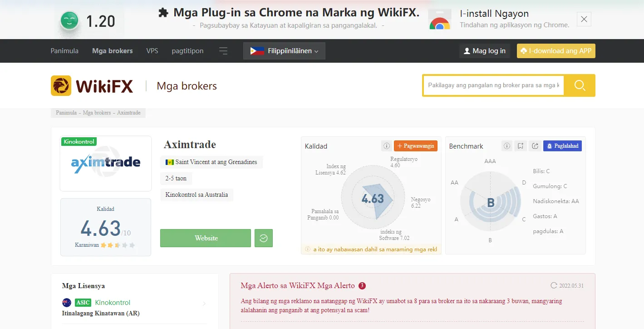Click the Itinalagang Kinatawan (AR) text
This screenshot has width=644, height=329.
pos(101,314)
